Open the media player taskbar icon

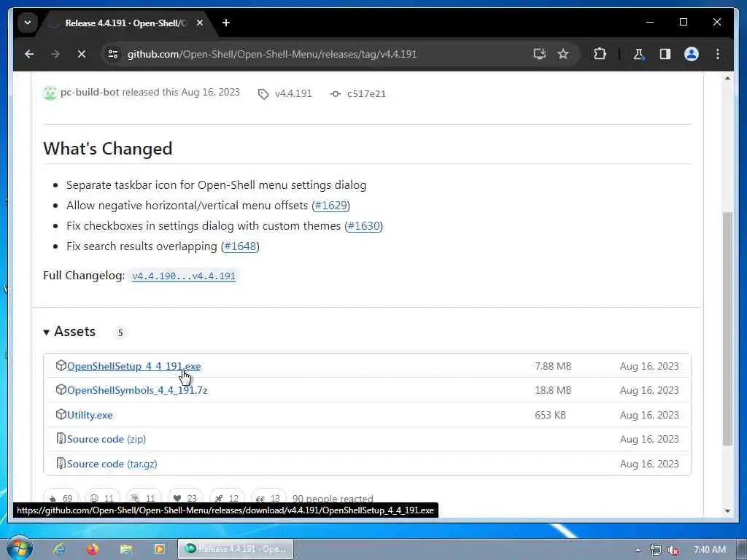pos(159,549)
